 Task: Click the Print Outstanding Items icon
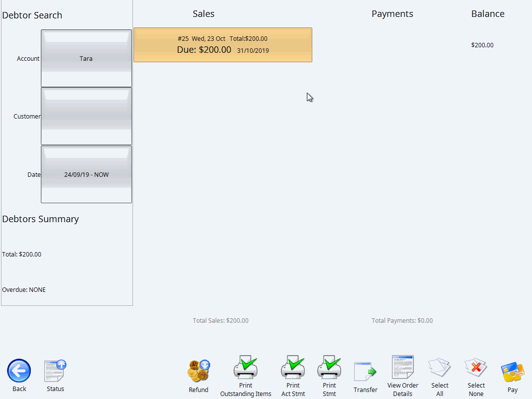coord(245,367)
